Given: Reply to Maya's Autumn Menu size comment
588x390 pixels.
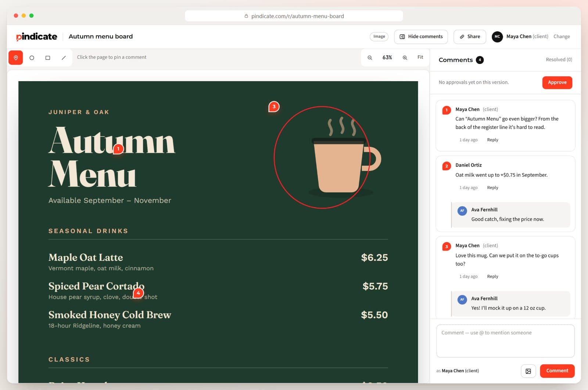Looking at the screenshot, I should coord(492,140).
